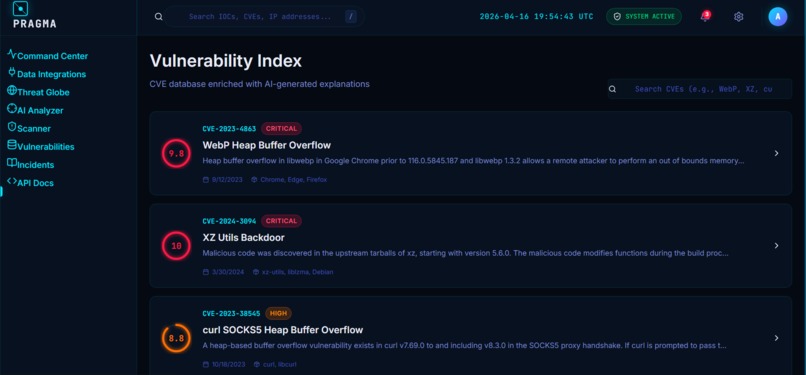The image size is (806, 375).
Task: Open WebP Heap Buffer Overflow entry
Action: 267,145
